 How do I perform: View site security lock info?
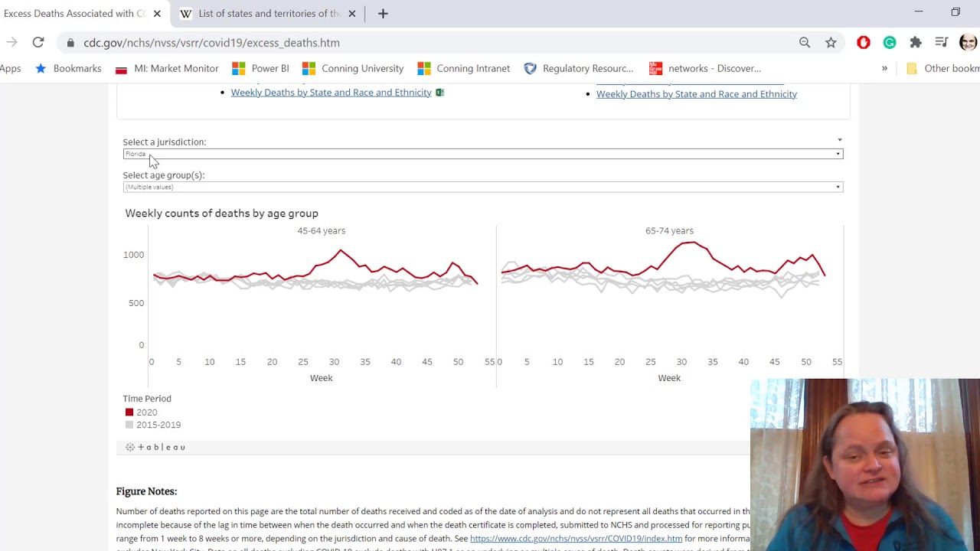pos(70,43)
